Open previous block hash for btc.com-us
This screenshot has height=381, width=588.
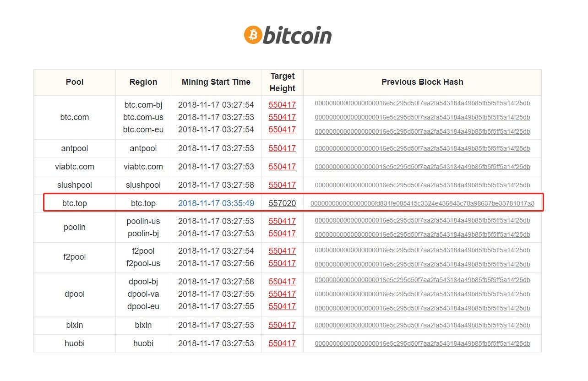[422, 117]
